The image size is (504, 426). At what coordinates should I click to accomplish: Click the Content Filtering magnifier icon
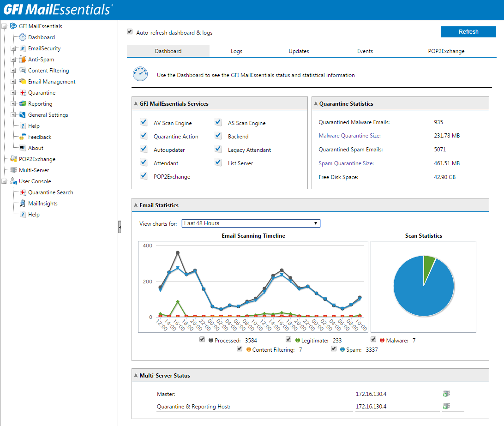23,71
